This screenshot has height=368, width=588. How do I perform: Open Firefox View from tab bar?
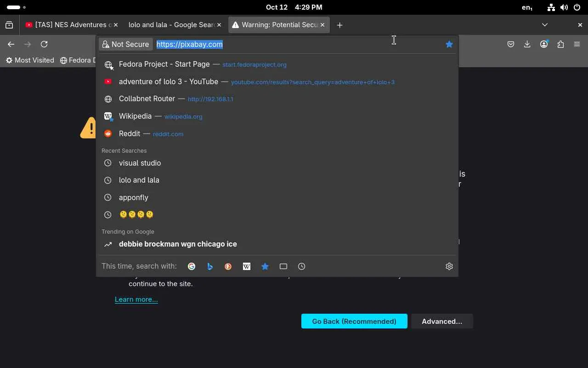tap(9, 25)
